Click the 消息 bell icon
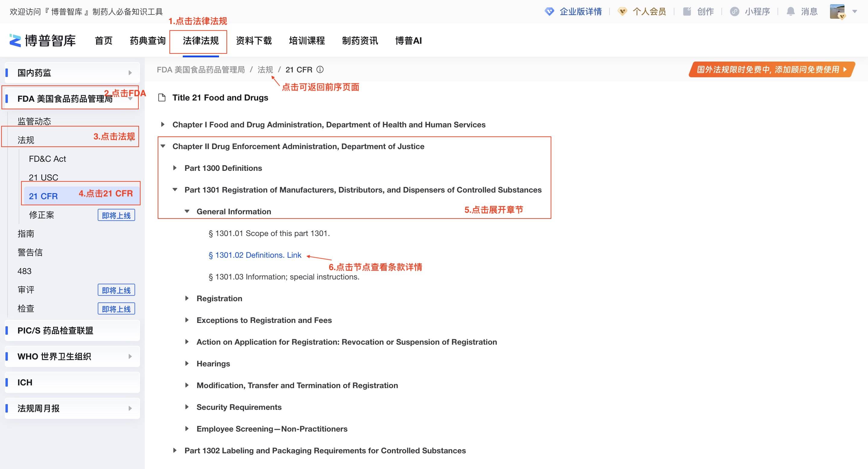This screenshot has height=469, width=868. (790, 11)
